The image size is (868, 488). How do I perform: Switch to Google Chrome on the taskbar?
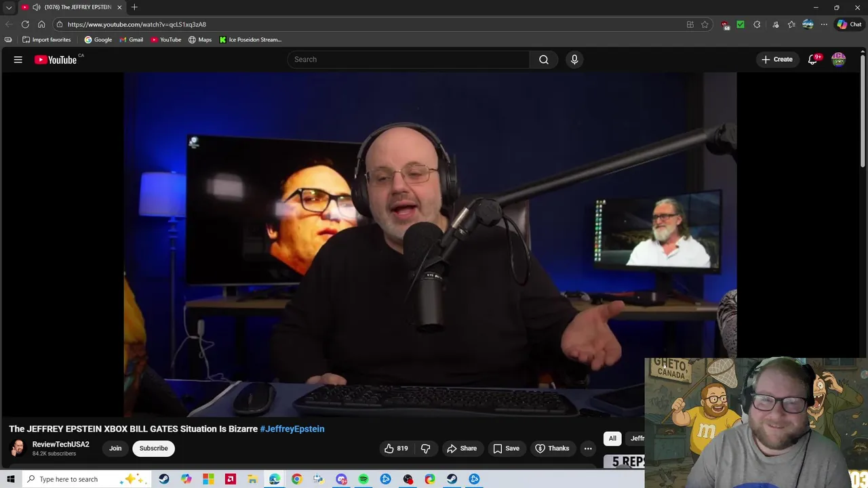click(296, 479)
